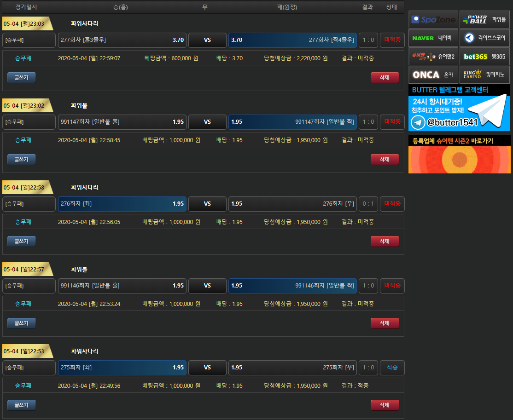
Task: Click the 경기일시 column header
Action: pos(26,7)
